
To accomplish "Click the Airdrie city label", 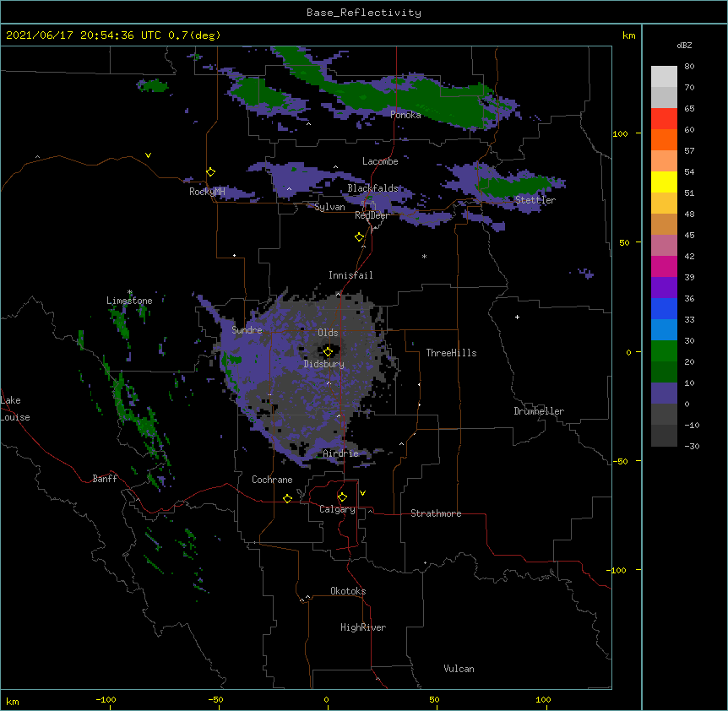I will click(x=340, y=453).
